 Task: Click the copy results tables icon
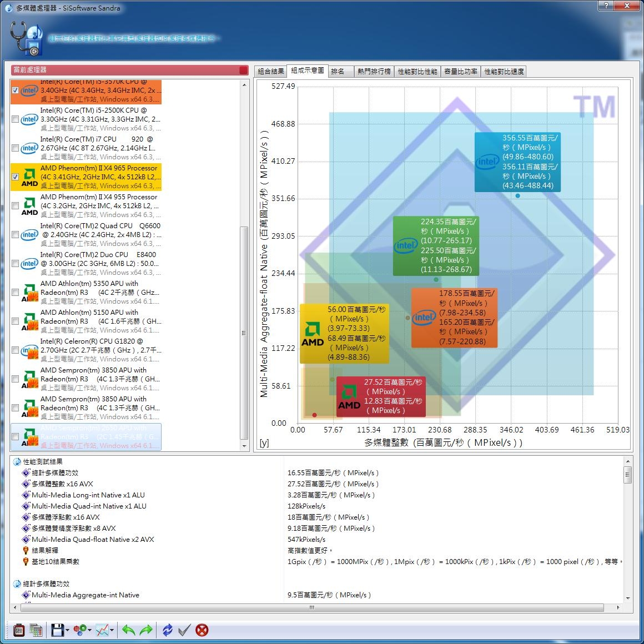point(36,630)
